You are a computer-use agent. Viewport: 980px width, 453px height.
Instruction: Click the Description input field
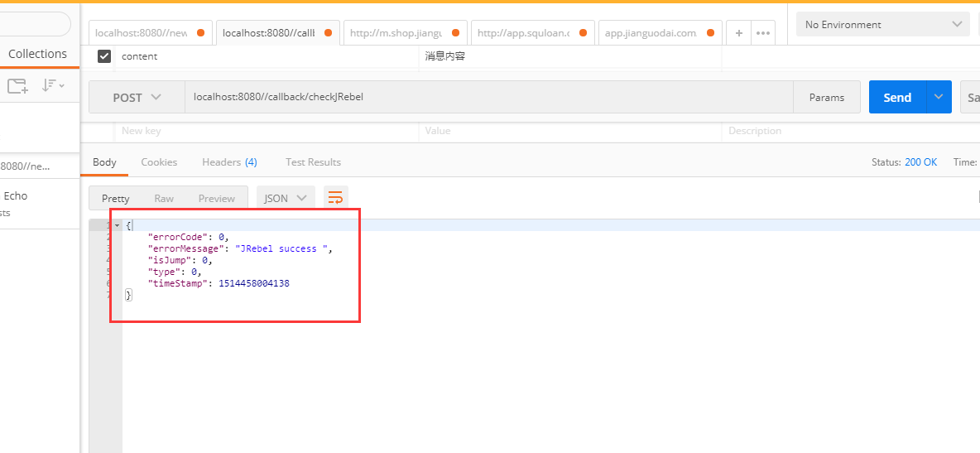pyautogui.click(x=850, y=131)
